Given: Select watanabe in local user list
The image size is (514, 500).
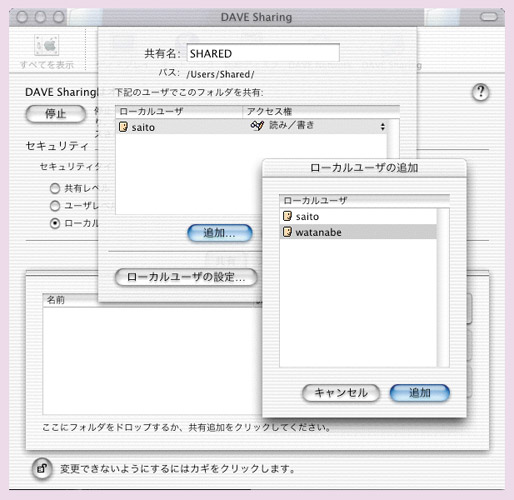Looking at the screenshot, I should coord(358,232).
